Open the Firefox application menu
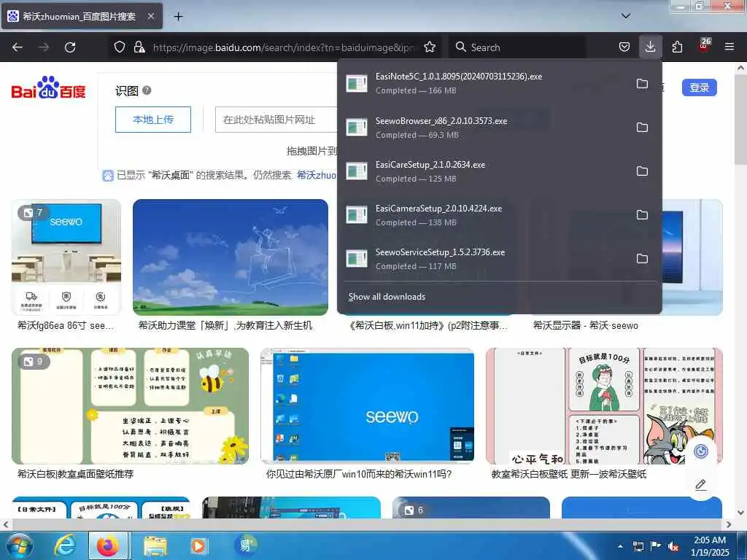 pos(729,47)
